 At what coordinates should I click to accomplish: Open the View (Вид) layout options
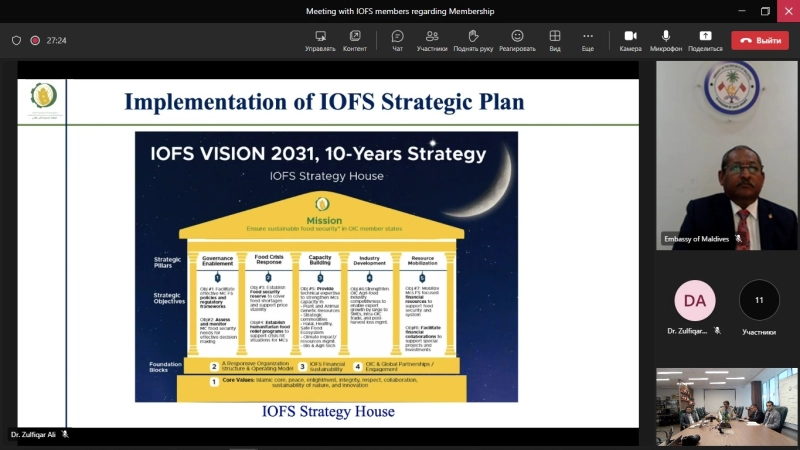click(x=554, y=40)
